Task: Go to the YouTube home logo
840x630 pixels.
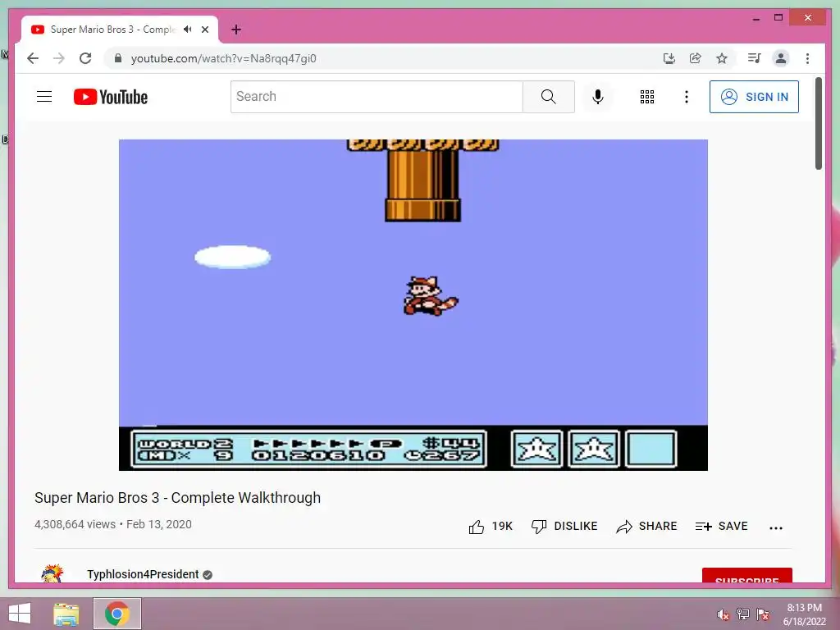Action: pos(111,97)
